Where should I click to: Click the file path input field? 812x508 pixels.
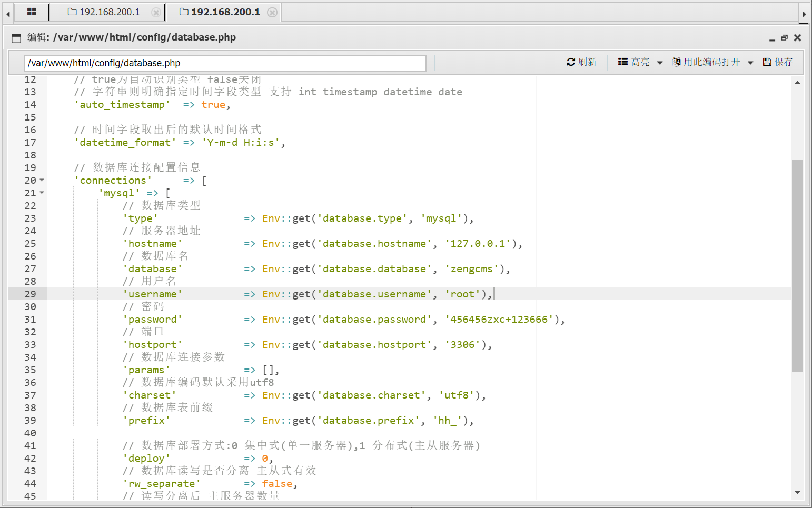click(225, 63)
